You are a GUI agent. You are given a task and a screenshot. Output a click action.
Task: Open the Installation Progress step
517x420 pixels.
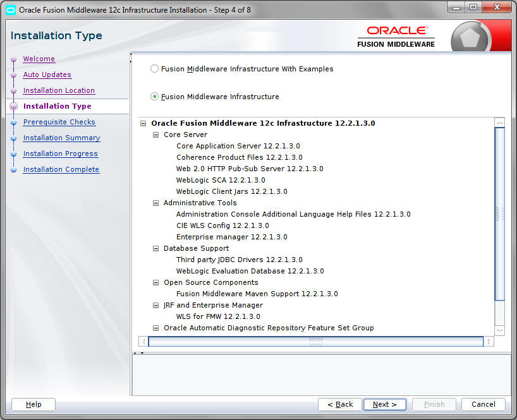pyautogui.click(x=61, y=154)
